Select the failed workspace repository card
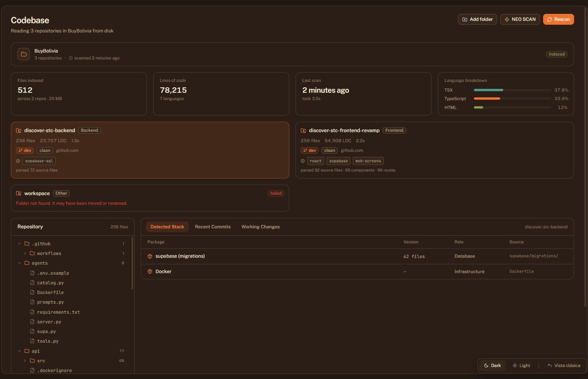The height and width of the screenshot is (379, 588). coord(150,198)
